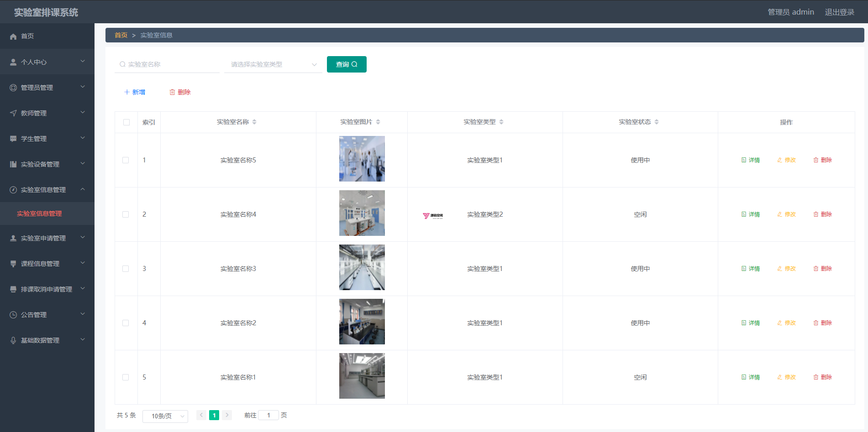Click the sort arrows beside 实验室名称
The width and height of the screenshot is (868, 432).
click(x=254, y=122)
